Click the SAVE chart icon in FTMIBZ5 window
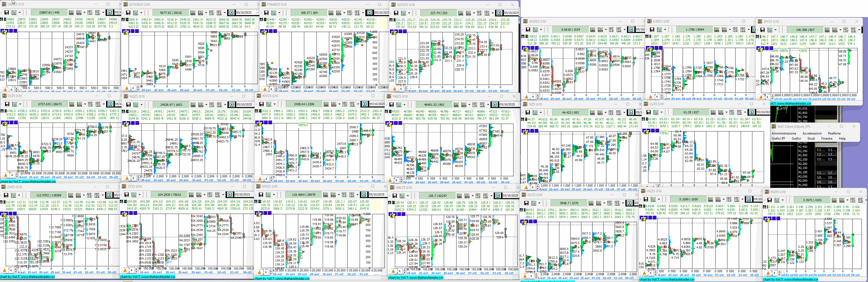This screenshot has width=868, height=282. [x=331, y=13]
